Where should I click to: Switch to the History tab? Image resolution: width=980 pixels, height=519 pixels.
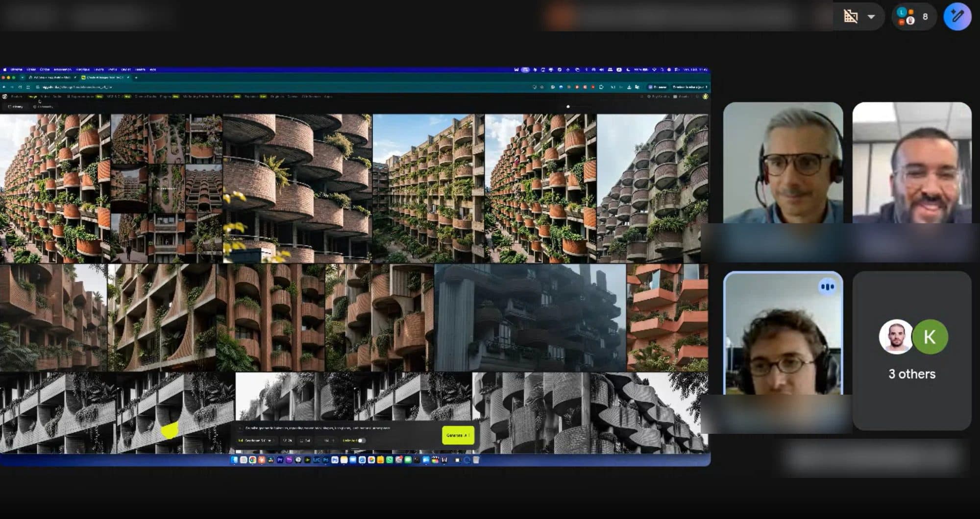point(16,106)
